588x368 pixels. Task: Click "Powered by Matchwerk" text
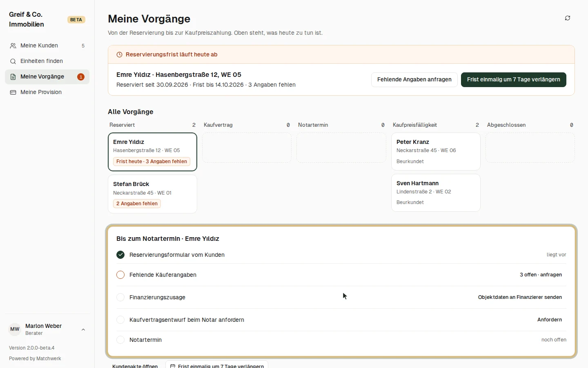(x=35, y=359)
